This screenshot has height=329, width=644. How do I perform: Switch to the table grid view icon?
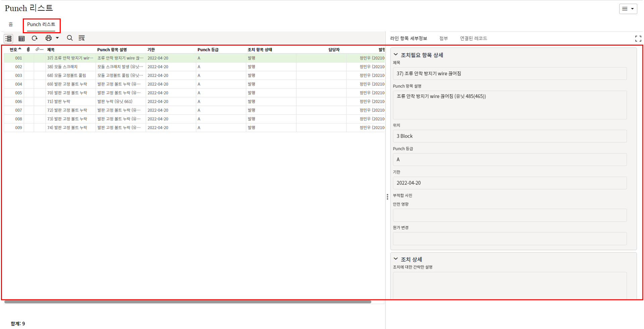[21, 39]
